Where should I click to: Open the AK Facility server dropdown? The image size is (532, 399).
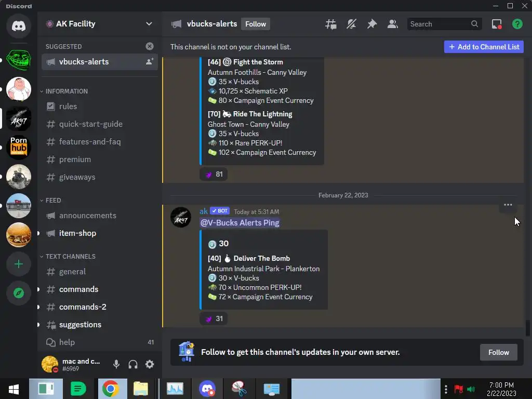(149, 24)
